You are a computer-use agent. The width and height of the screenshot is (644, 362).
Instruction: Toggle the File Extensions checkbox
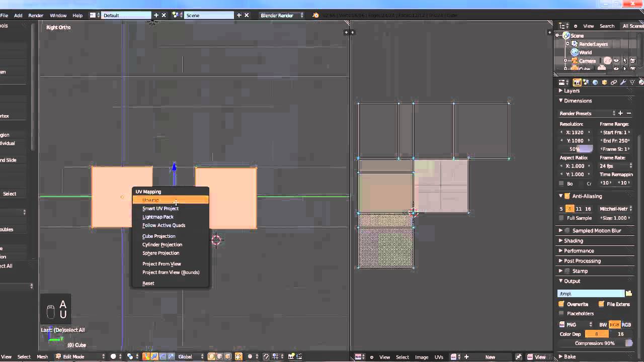click(601, 304)
